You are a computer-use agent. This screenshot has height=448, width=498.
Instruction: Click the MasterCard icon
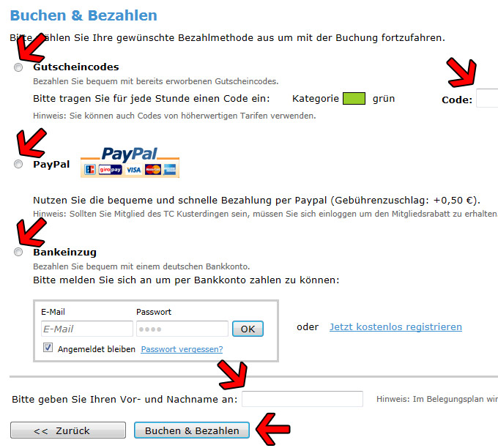(153, 170)
